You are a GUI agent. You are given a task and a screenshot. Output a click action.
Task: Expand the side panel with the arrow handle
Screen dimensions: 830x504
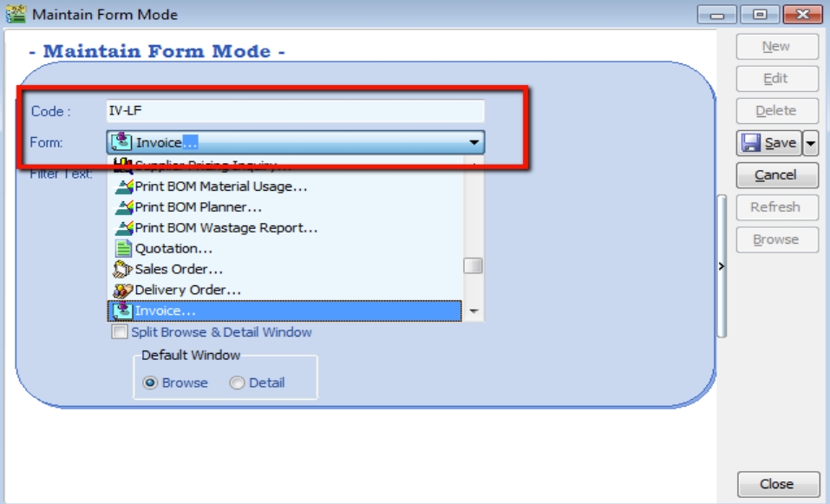(x=722, y=267)
